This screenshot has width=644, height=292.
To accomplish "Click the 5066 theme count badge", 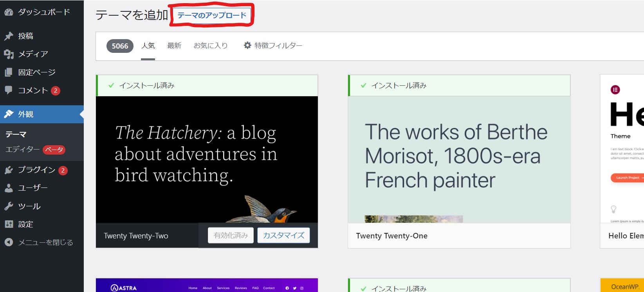I will click(120, 46).
